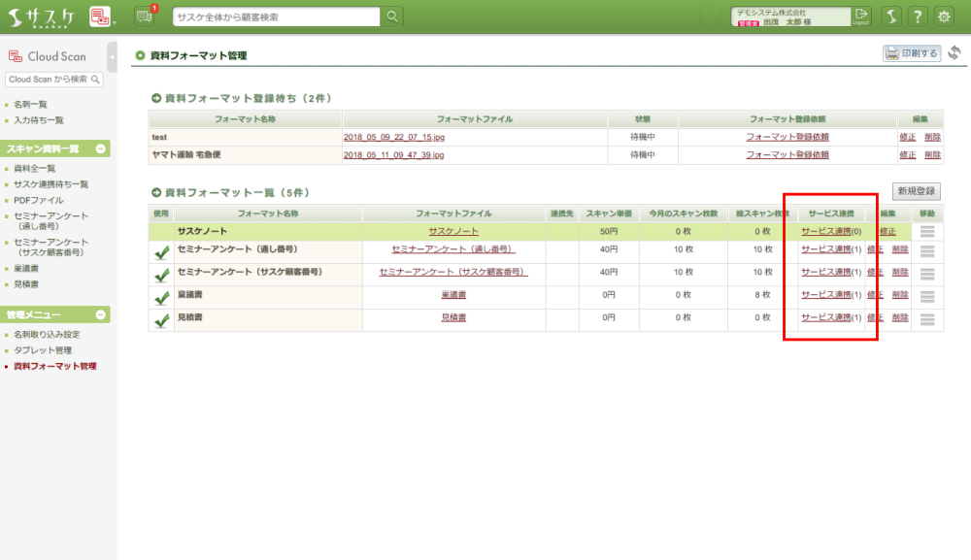Open the settings gear icon
971x560 pixels.
[943, 16]
